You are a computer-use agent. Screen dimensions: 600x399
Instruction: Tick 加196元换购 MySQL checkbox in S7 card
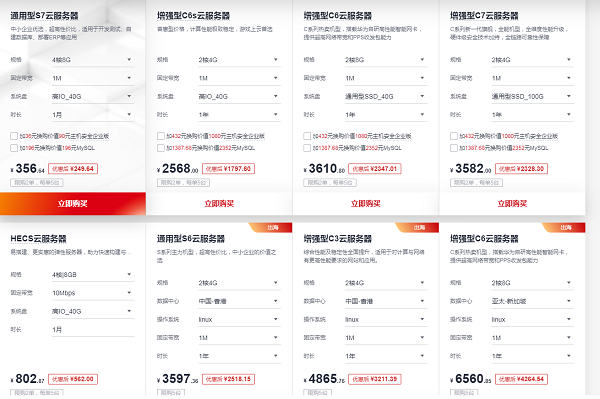14,148
